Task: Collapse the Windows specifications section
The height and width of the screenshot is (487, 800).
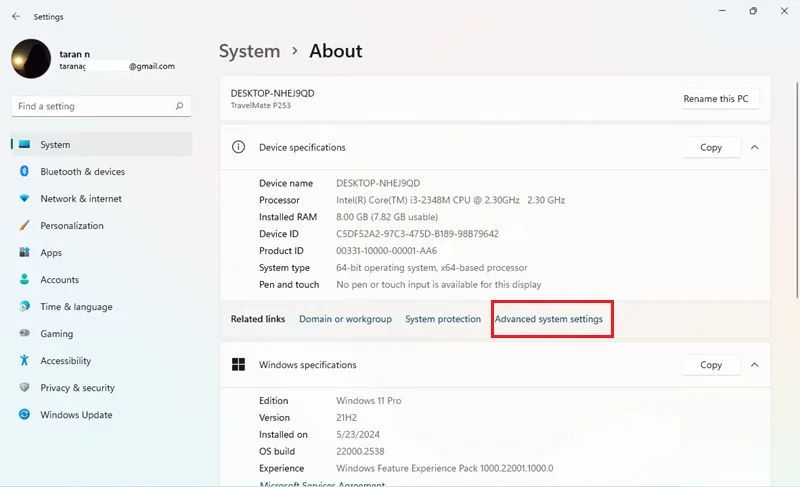Action: [755, 365]
